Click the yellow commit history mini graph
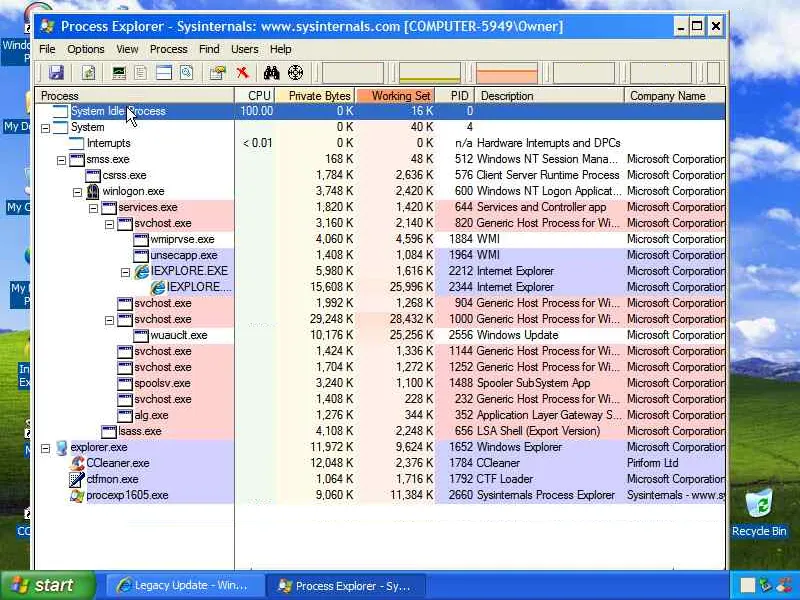800x600 pixels. pyautogui.click(x=430, y=73)
